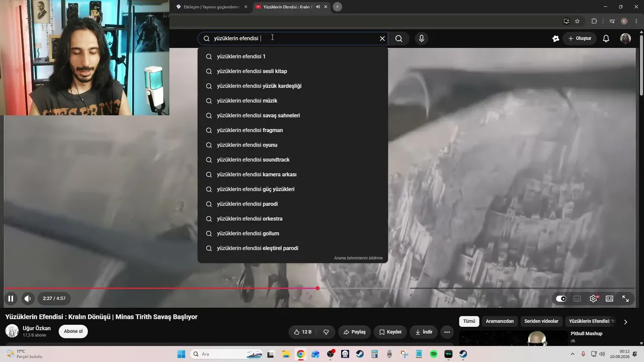Open Uğur Özkan channel avatar
This screenshot has height=362, width=644.
12,331
